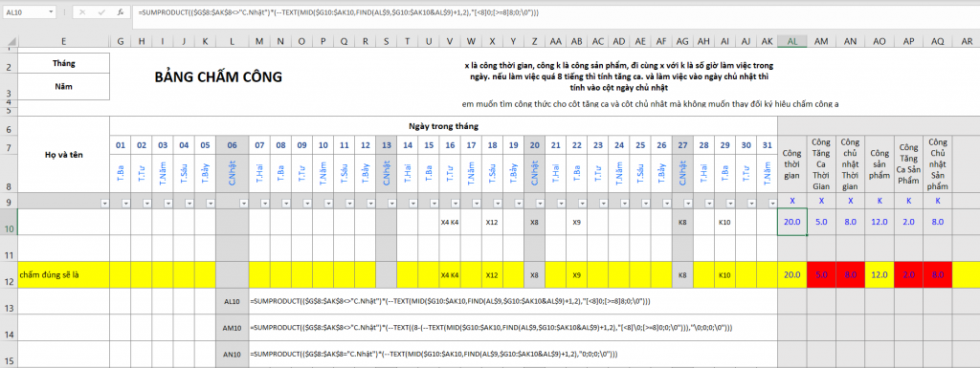
Task: Open filter arrow under day 06 C.Nhật
Action: pos(243,203)
